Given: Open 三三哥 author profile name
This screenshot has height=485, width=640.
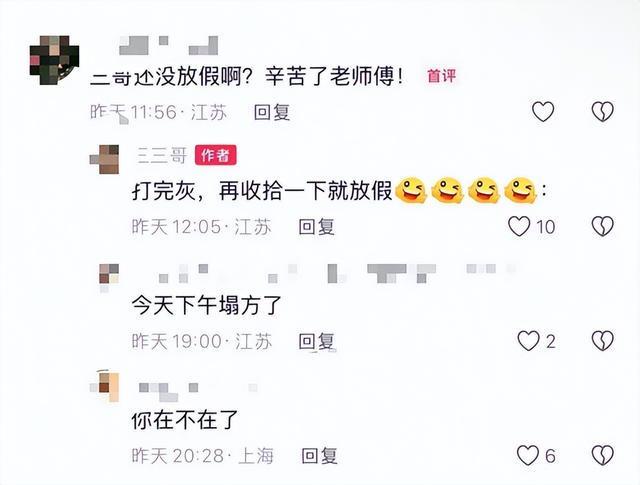Looking at the screenshot, I should point(162,156).
